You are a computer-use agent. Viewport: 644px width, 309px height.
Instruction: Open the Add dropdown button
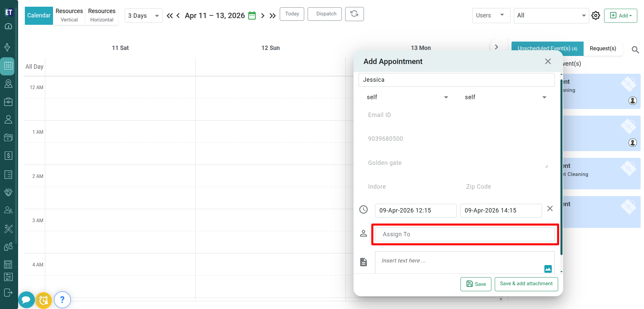(x=620, y=16)
